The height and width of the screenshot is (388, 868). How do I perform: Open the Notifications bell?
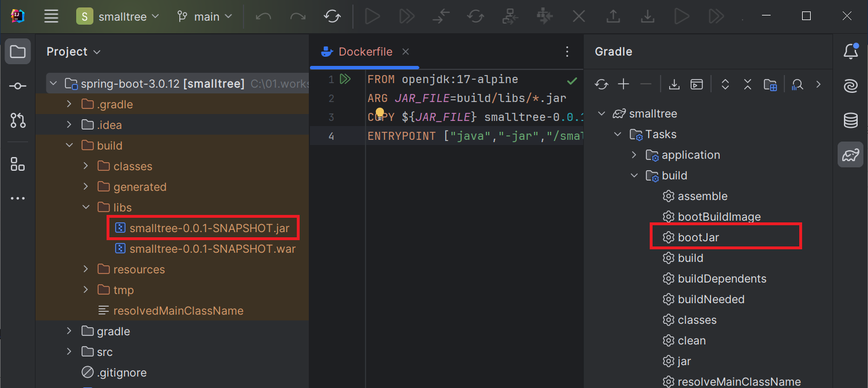[x=851, y=52]
